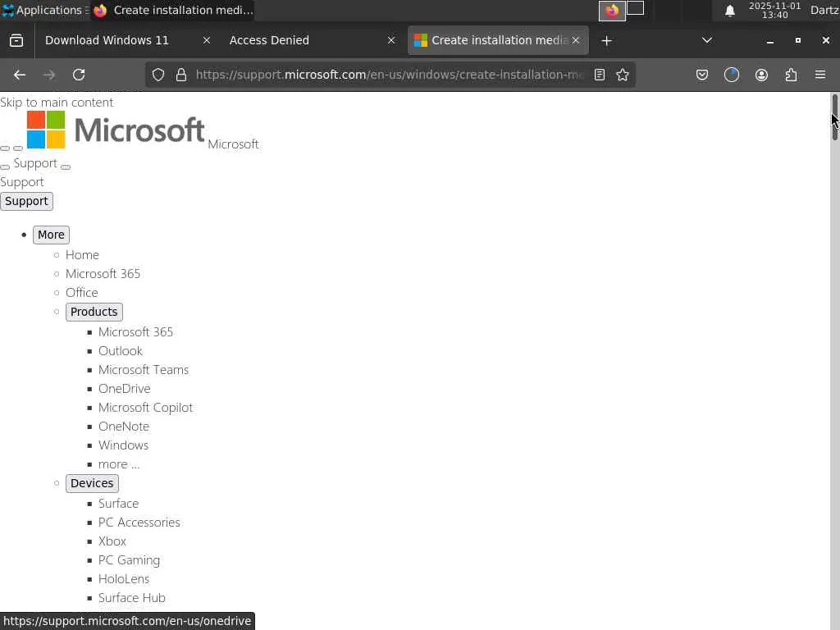Open the Firefox View icon left of tabs

tap(16, 41)
